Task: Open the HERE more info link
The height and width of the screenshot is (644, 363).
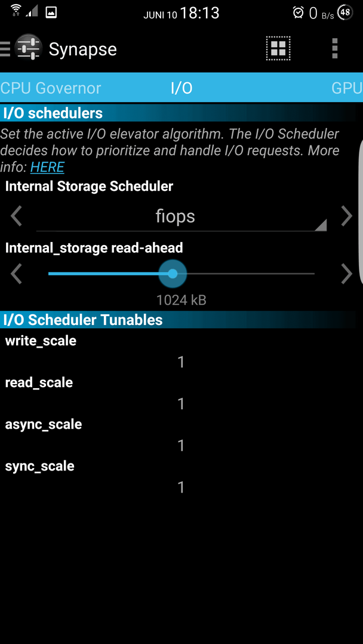Action: click(47, 167)
